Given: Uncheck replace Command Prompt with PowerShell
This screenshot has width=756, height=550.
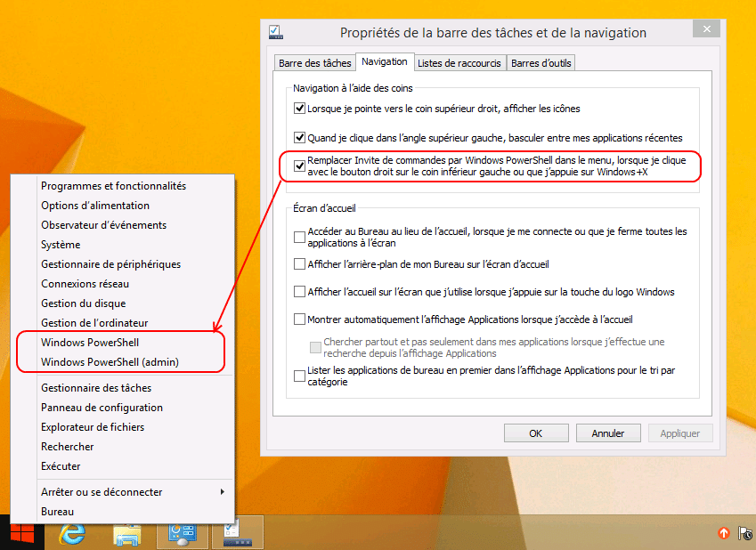Looking at the screenshot, I should [299, 166].
